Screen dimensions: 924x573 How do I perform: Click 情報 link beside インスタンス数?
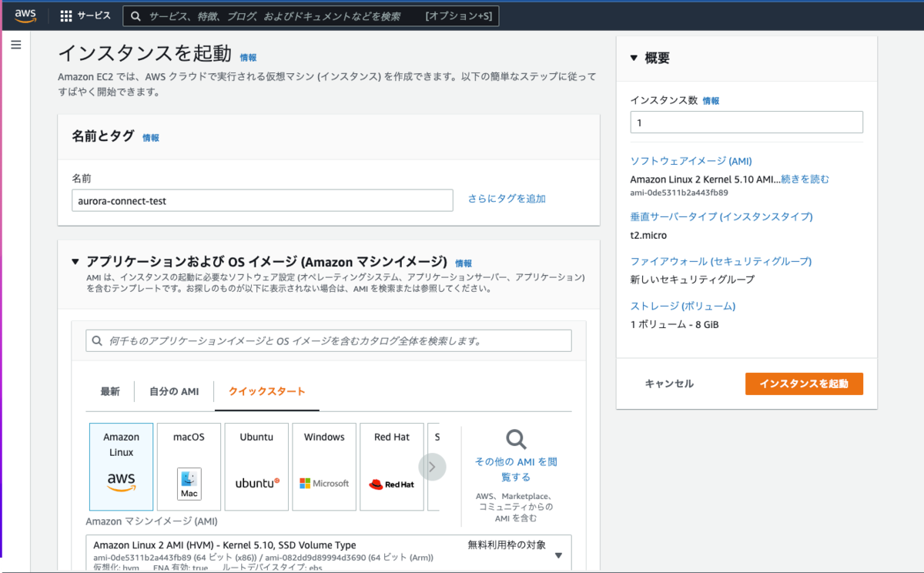(711, 101)
